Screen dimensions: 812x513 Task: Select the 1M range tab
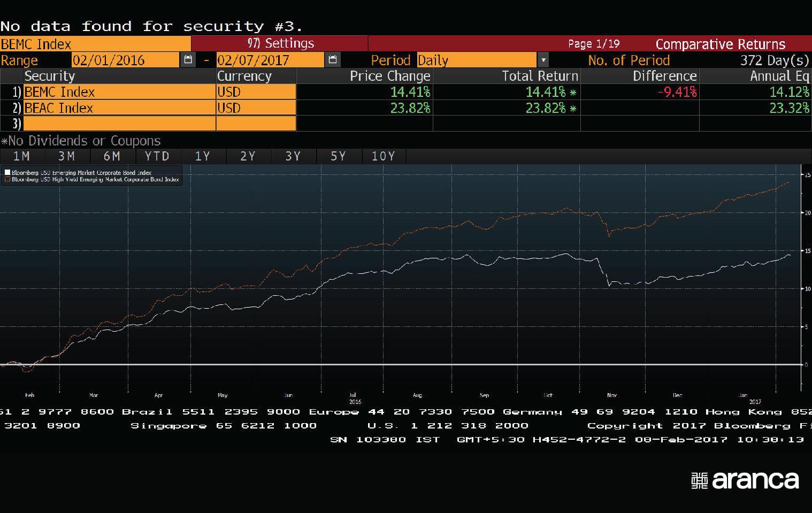(x=22, y=156)
